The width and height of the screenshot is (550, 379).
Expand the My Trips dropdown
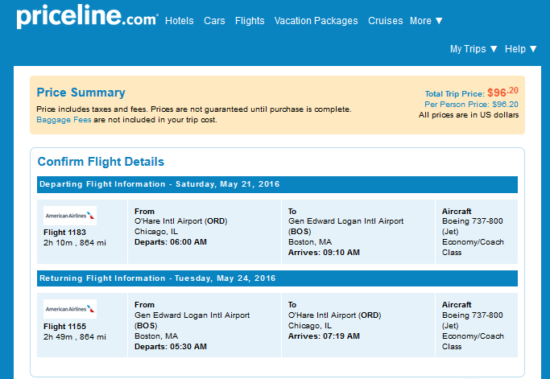474,49
